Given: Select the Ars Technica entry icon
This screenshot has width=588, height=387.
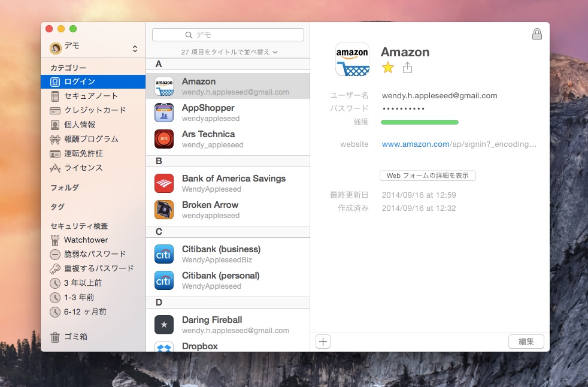Looking at the screenshot, I should point(164,139).
